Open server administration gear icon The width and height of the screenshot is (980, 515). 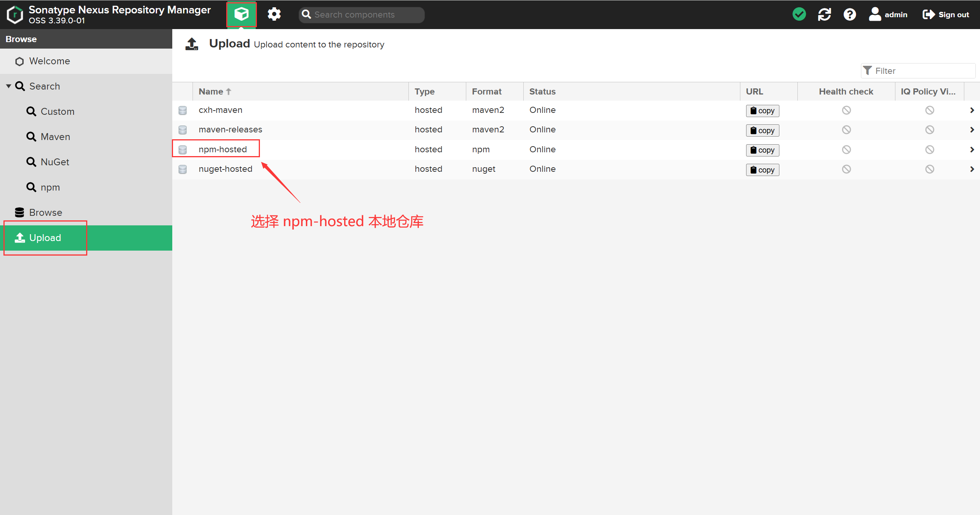tap(274, 14)
